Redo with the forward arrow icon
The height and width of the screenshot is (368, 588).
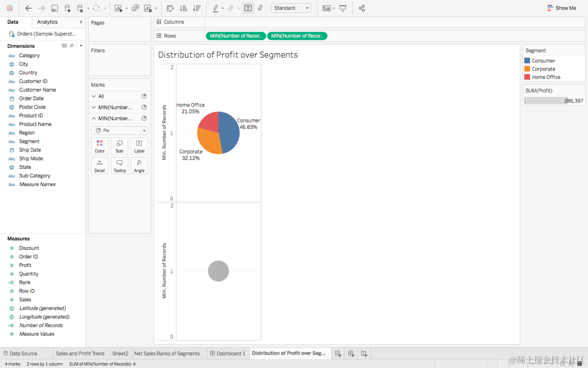click(x=42, y=8)
